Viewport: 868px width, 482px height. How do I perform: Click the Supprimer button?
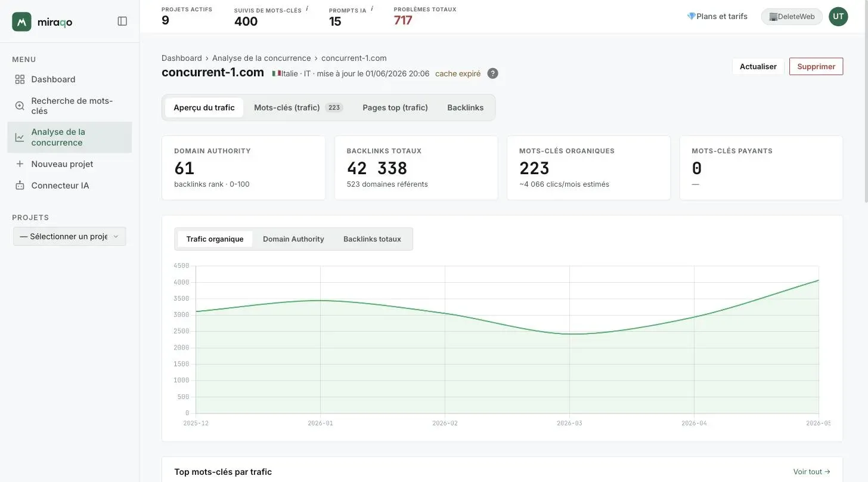[x=816, y=67]
